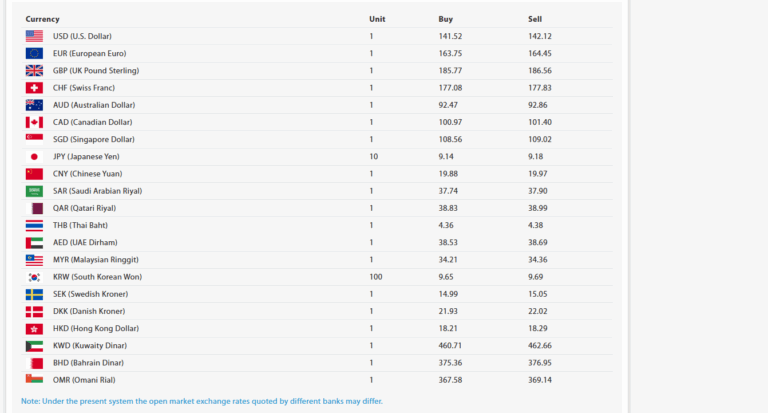768x413 pixels.
Task: Click the Australian flag icon
Action: pos(34,105)
